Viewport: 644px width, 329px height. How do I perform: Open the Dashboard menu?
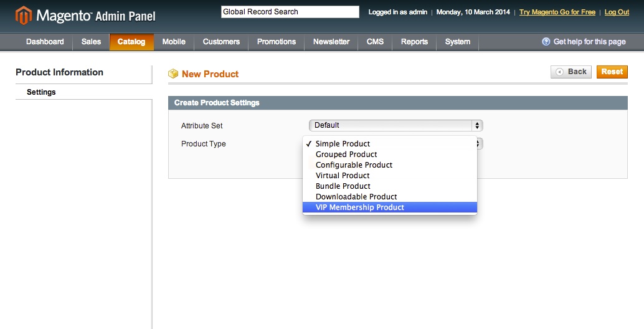pos(45,42)
